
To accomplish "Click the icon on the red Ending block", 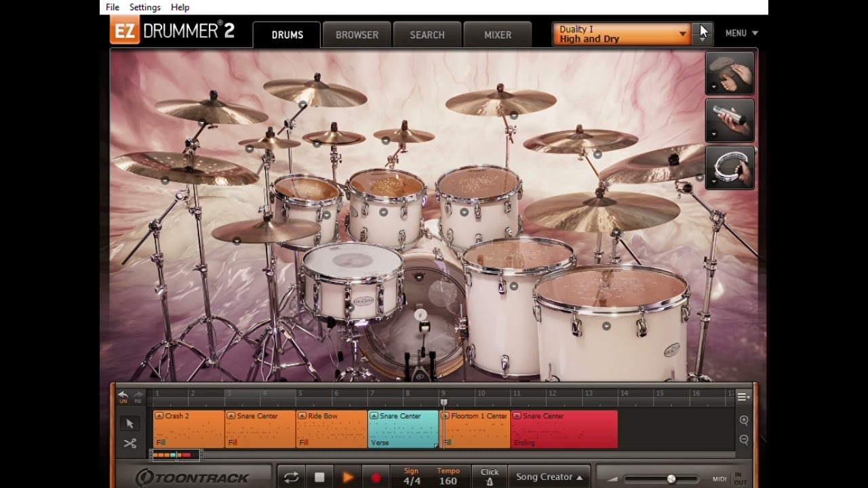I will [517, 416].
